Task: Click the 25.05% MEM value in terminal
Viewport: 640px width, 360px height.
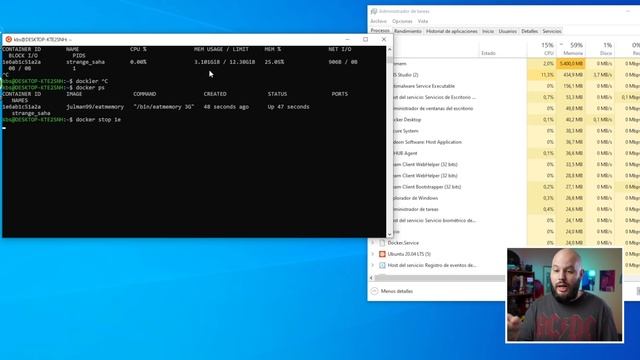Action: coord(274,62)
